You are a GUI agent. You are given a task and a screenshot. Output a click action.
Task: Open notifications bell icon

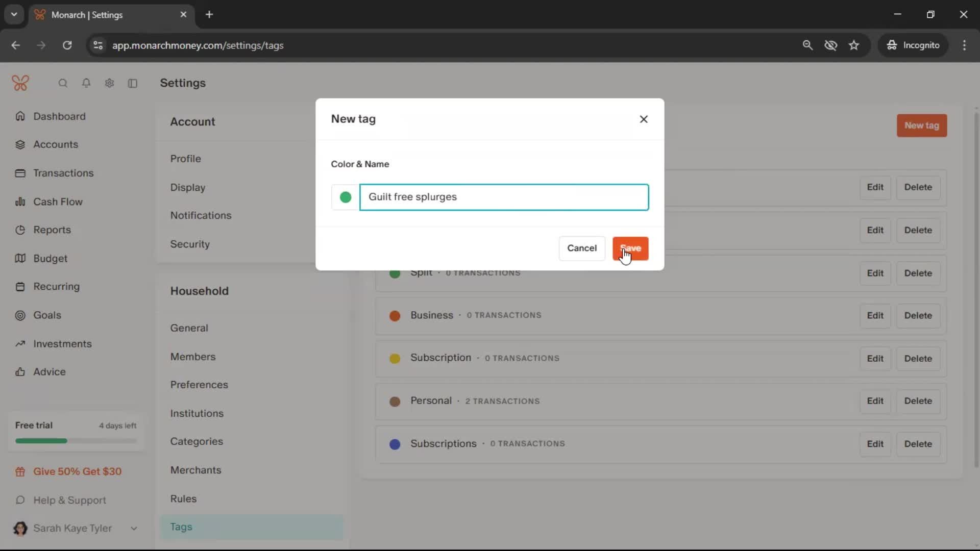86,83
